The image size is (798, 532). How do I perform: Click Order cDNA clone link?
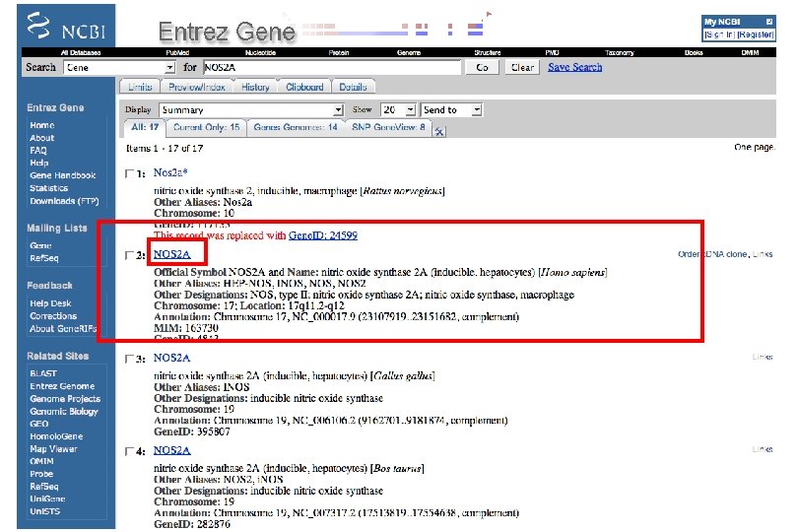(712, 254)
